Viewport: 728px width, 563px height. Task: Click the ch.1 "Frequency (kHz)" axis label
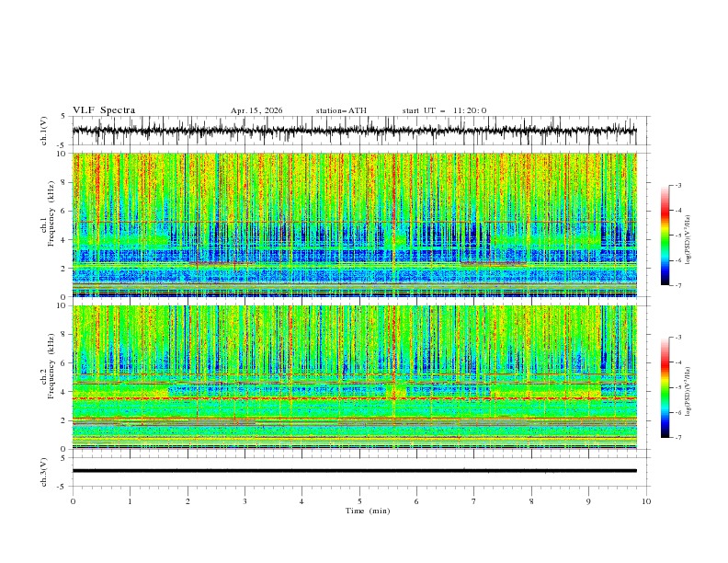[51, 212]
